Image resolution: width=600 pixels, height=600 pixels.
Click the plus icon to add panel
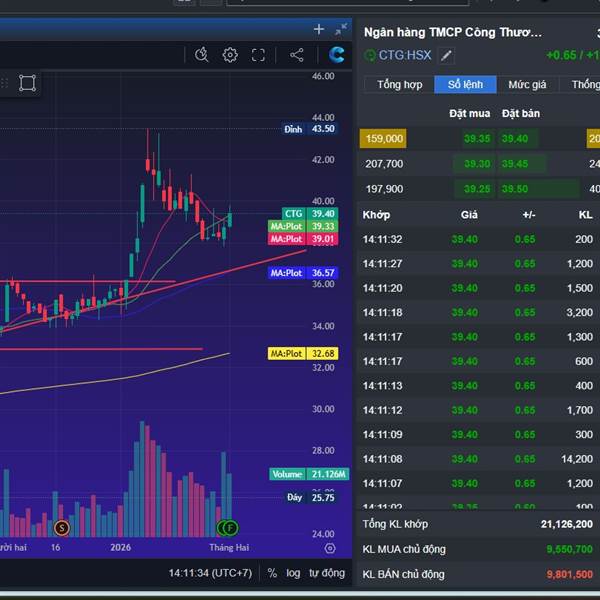(x=319, y=29)
